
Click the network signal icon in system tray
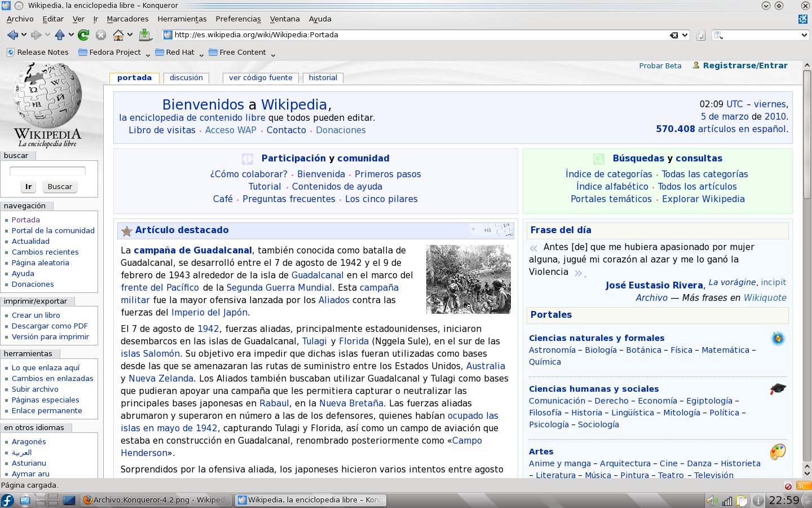[727, 500]
